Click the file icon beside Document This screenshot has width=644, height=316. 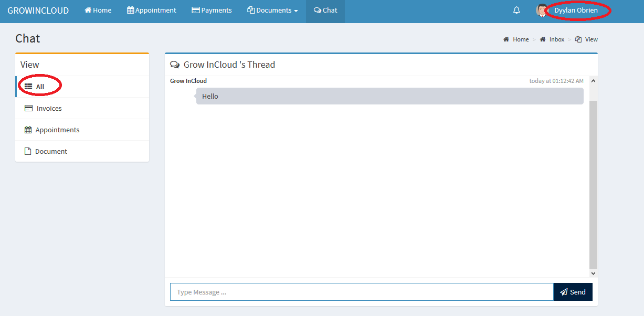pos(28,151)
